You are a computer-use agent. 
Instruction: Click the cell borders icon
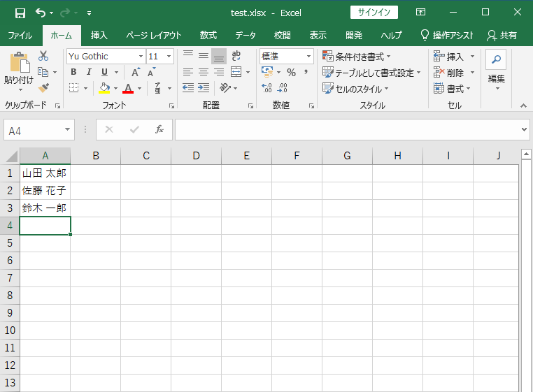coord(73,88)
